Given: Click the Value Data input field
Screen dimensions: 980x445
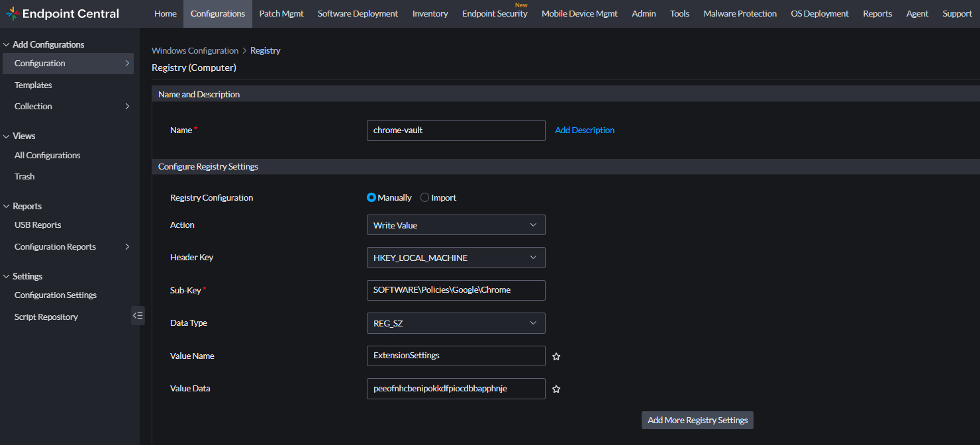Looking at the screenshot, I should click(x=456, y=389).
